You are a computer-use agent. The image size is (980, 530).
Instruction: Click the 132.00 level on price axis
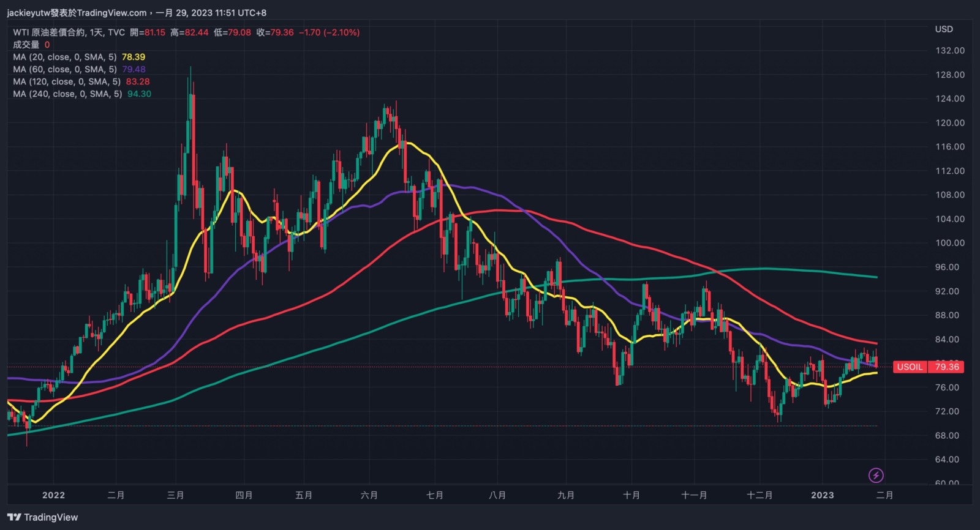point(949,51)
